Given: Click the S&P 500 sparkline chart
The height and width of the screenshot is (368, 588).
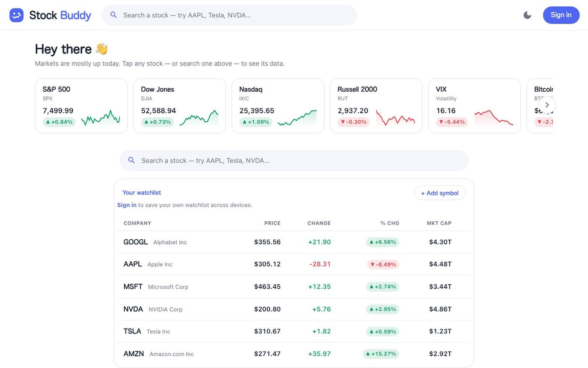Looking at the screenshot, I should pyautogui.click(x=100, y=118).
